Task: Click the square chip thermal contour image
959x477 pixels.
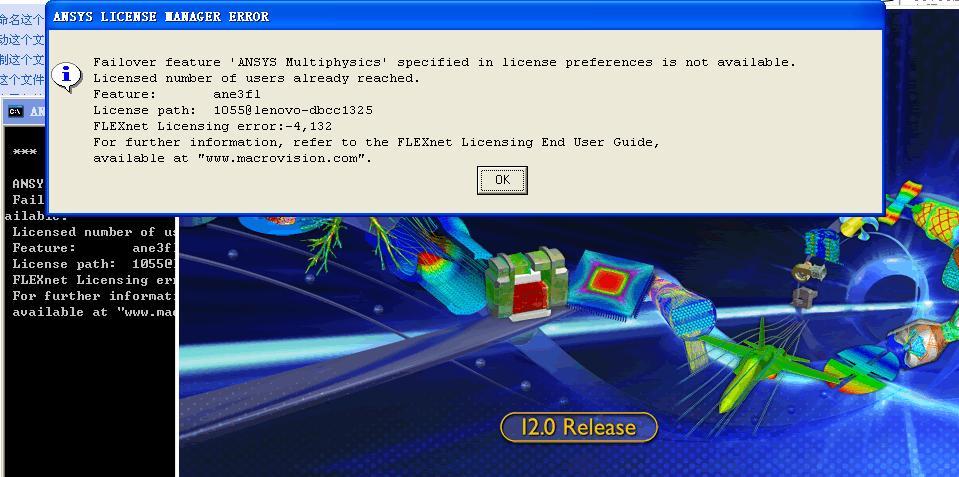Action: coord(610,283)
